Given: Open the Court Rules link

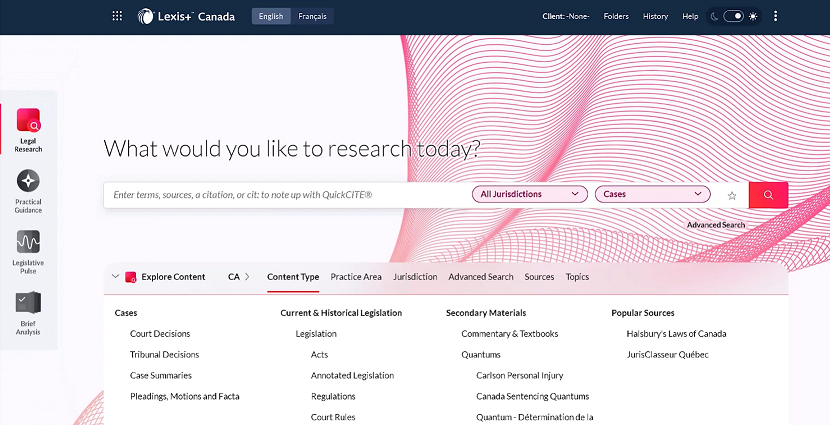Looking at the screenshot, I should (x=333, y=417).
